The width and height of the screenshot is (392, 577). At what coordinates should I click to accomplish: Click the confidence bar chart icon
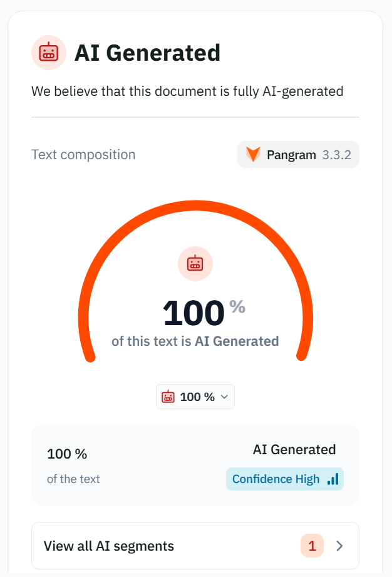pyautogui.click(x=333, y=479)
